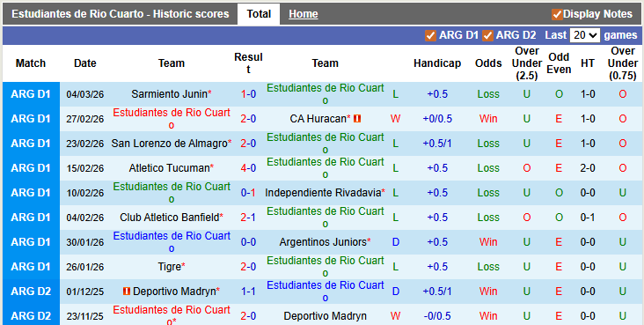Click HT score 2-0 in Atletico Tucuman row

coord(588,168)
